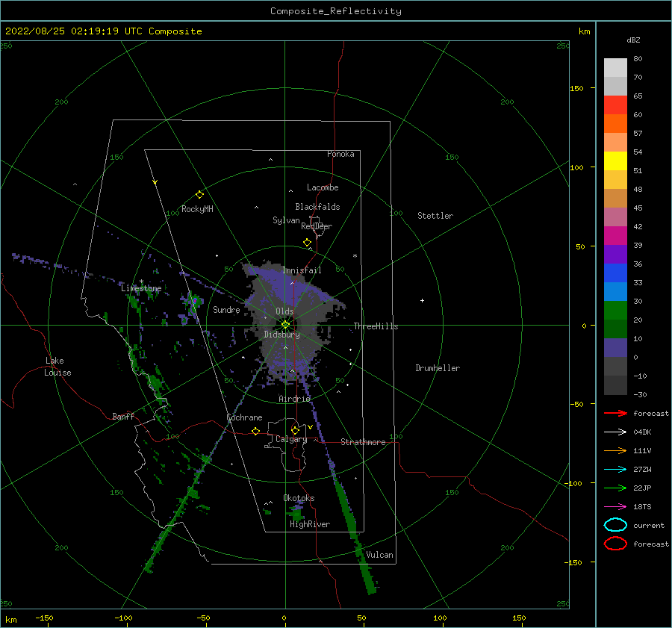
Task: Click the 54 dBZ yellow color swatch
Action: coord(615,161)
